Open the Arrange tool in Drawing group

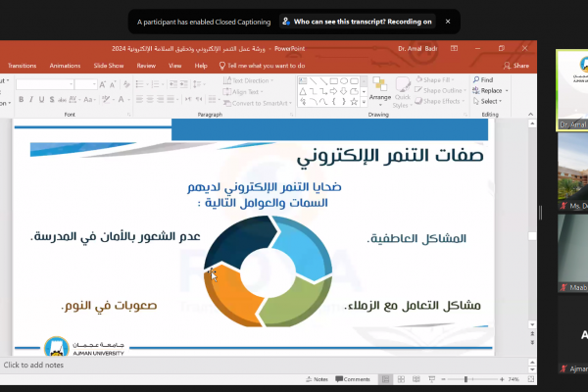(x=380, y=90)
